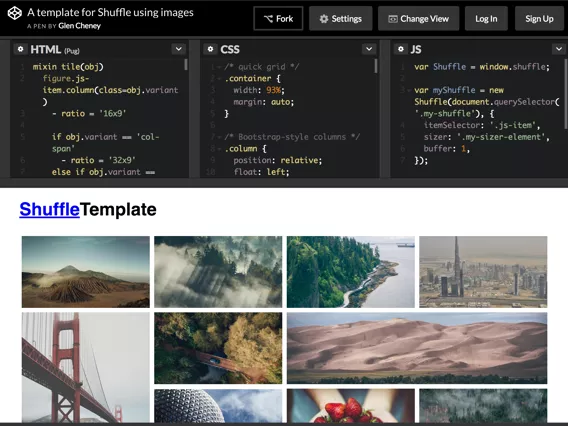Fold the myShuffle declaration in JS

[x=409, y=90]
